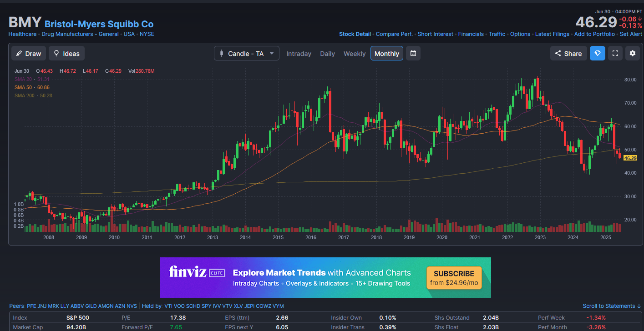This screenshot has height=331, width=644.
Task: Open the Ideas panel
Action: [66, 53]
